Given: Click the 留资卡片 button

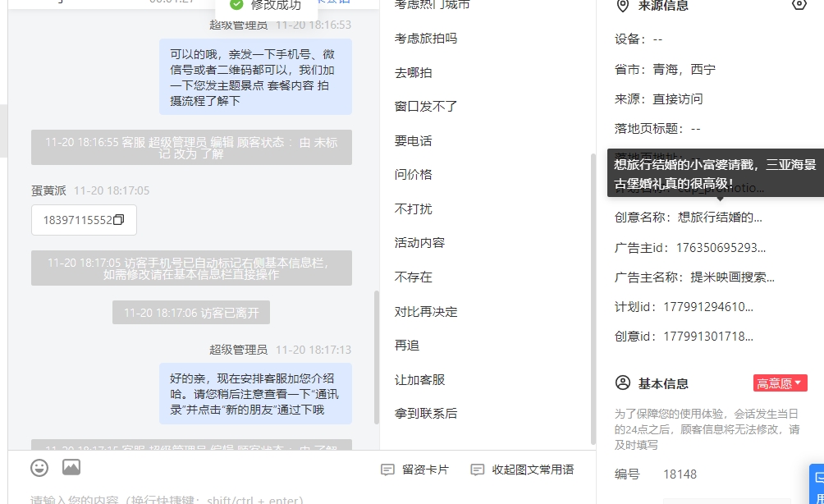Looking at the screenshot, I should (x=415, y=470).
